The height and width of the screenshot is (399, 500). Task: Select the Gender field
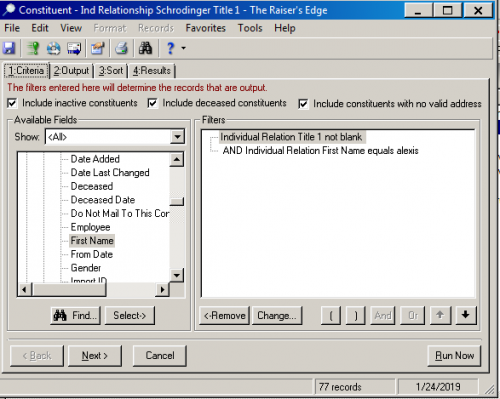86,268
